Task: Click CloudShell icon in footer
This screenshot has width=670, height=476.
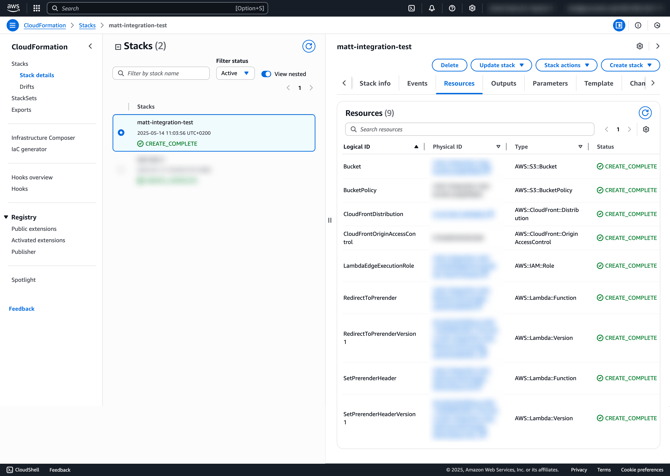Action: [x=10, y=470]
